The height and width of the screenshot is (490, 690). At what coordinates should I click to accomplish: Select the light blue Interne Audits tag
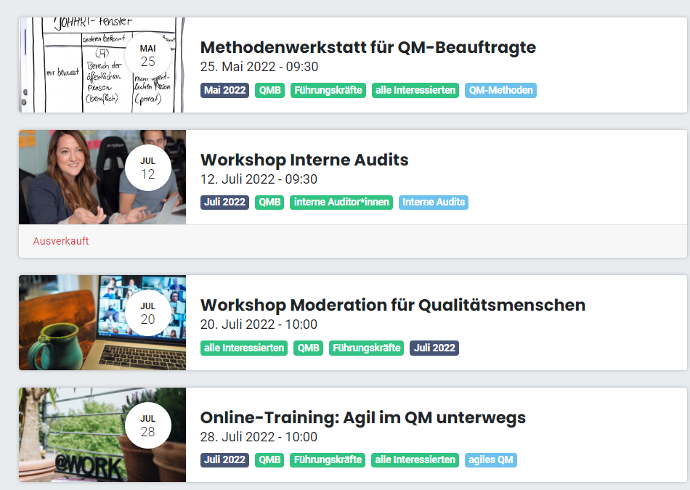pos(433,202)
